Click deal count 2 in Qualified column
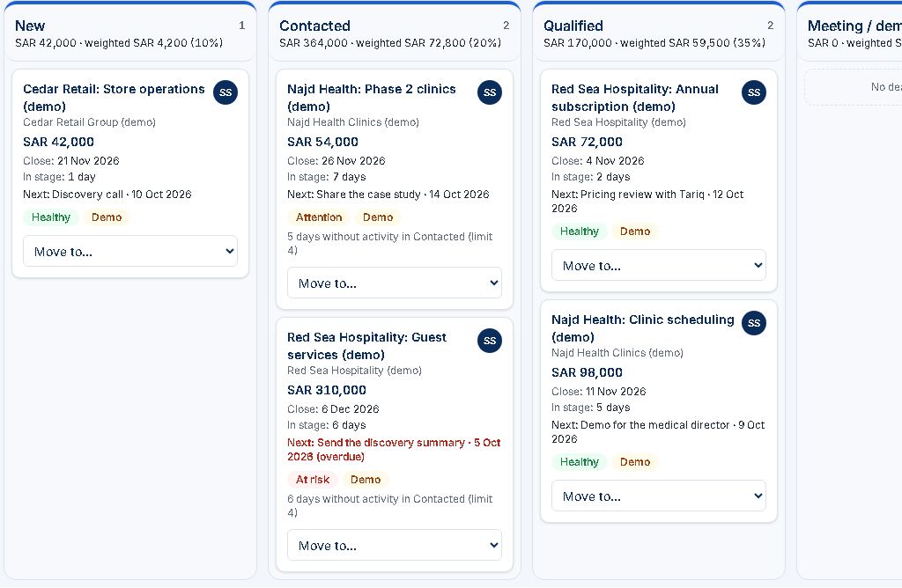 click(770, 26)
